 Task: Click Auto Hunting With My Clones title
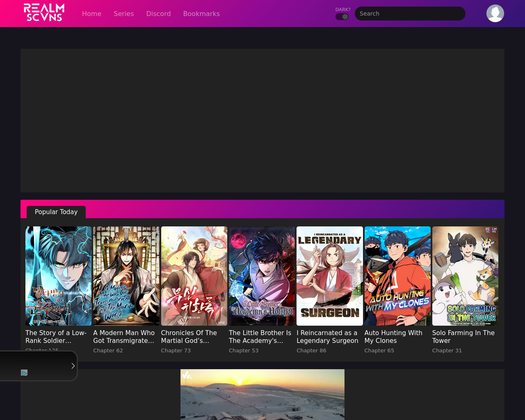[393, 337]
